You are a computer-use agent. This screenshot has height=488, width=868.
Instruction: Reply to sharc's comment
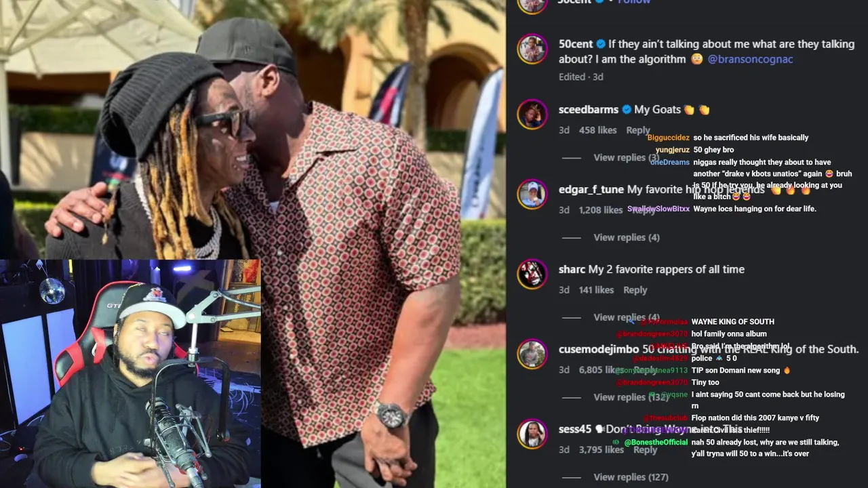[635, 290]
